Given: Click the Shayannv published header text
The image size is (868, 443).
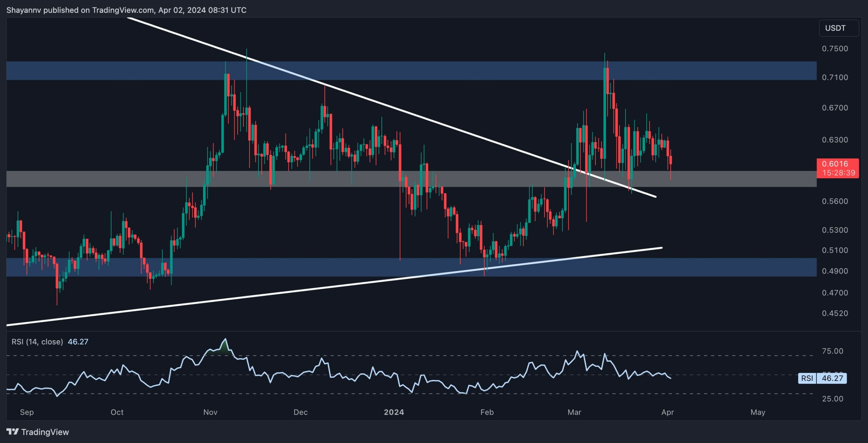Looking at the screenshot, I should (126, 10).
